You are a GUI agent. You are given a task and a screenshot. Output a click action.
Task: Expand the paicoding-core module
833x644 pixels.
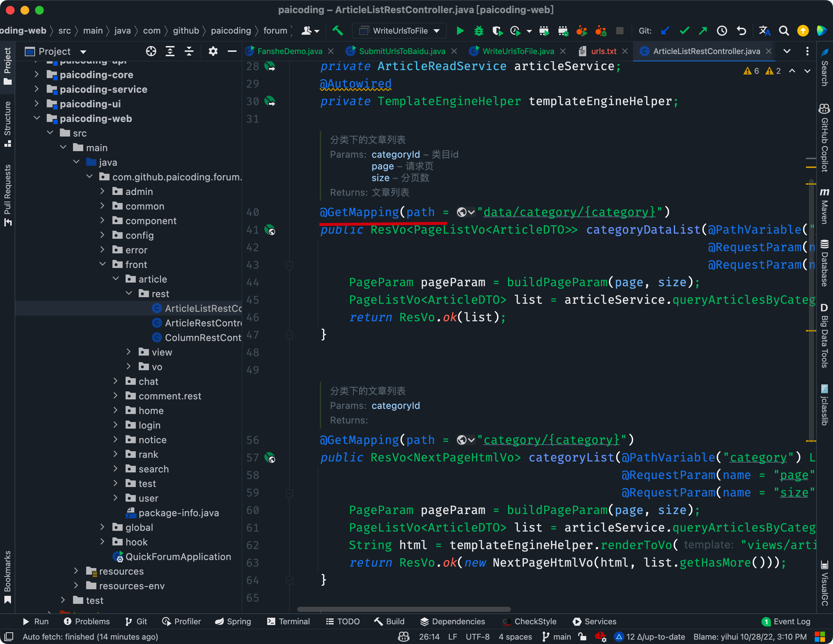(x=37, y=74)
